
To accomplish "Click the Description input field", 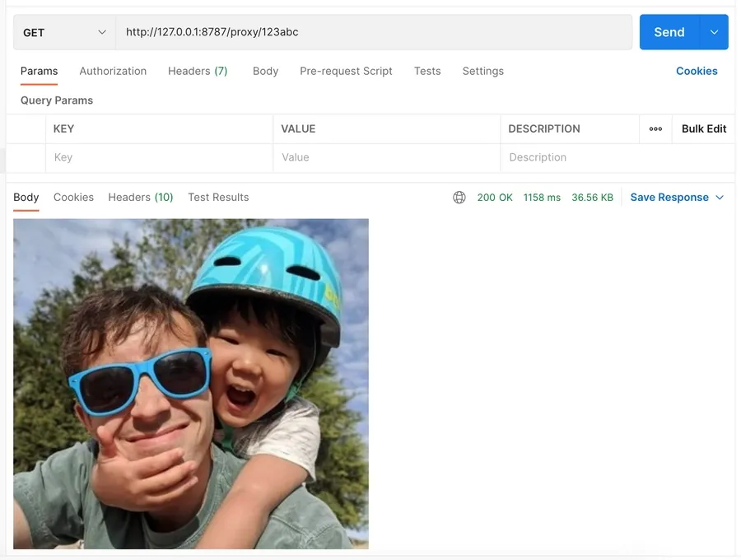I will (617, 157).
